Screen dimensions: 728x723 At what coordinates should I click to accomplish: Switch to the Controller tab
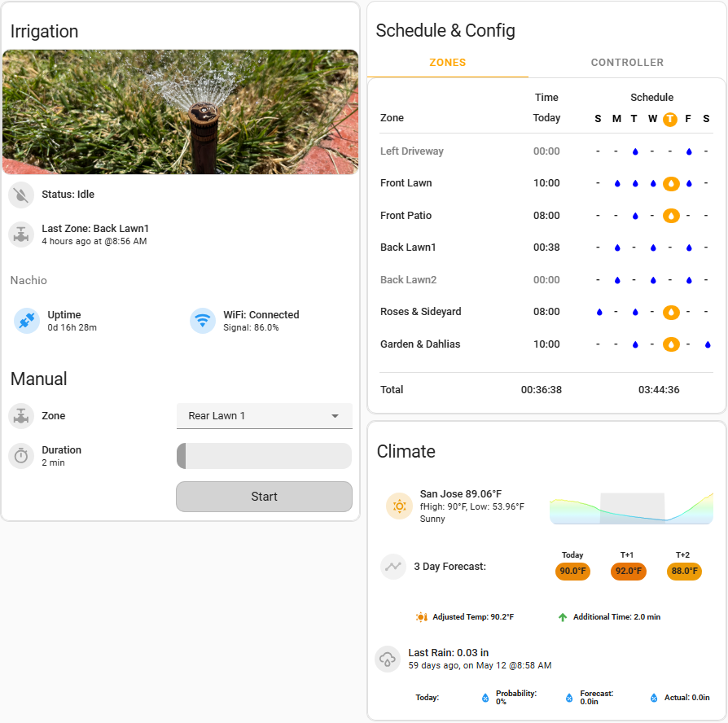(627, 63)
